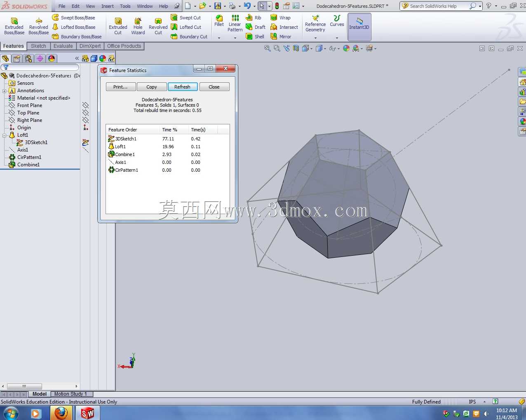526x420 pixels.
Task: Select the Extruded Cut tool
Action: coord(118,26)
